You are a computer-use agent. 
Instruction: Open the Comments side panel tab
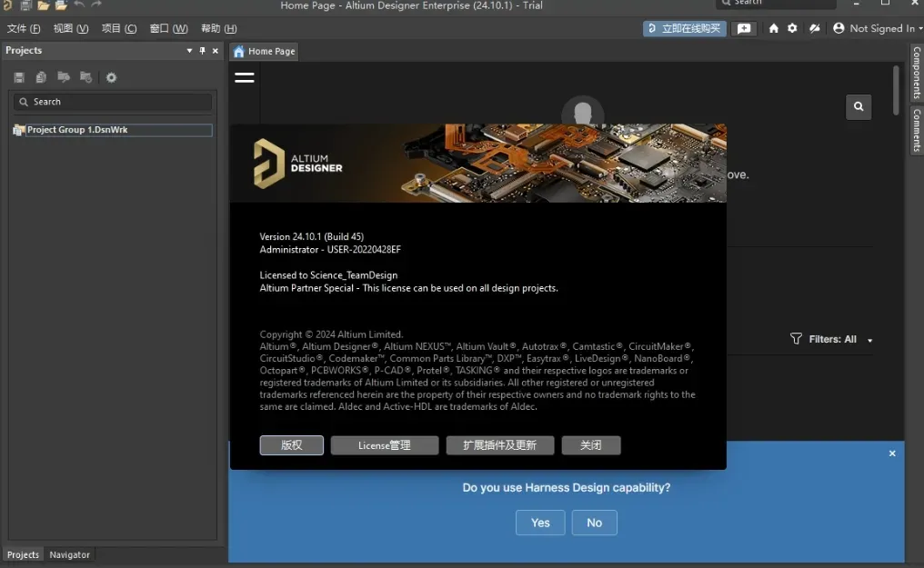click(x=917, y=130)
